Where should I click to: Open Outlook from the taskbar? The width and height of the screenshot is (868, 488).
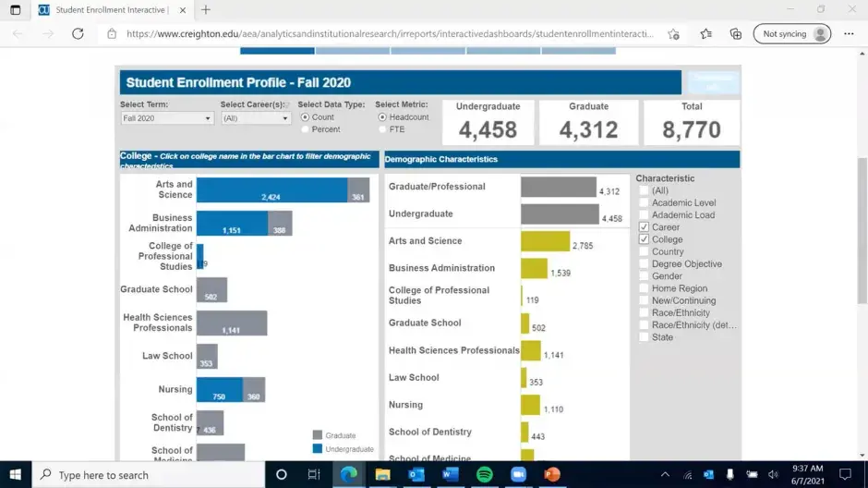point(416,474)
